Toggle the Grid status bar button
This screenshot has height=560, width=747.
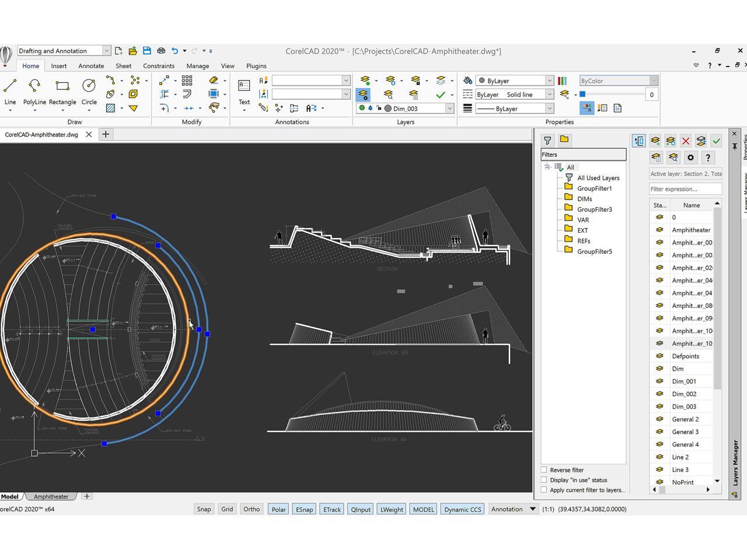coord(227,509)
